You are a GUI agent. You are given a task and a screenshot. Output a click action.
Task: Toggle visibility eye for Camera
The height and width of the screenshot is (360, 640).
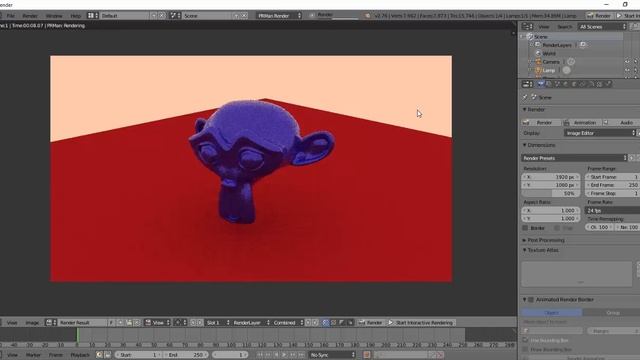click(627, 62)
